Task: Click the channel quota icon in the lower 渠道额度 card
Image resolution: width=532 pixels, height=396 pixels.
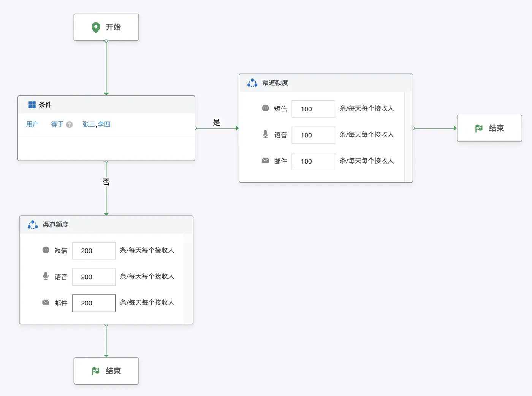Action: tap(33, 225)
